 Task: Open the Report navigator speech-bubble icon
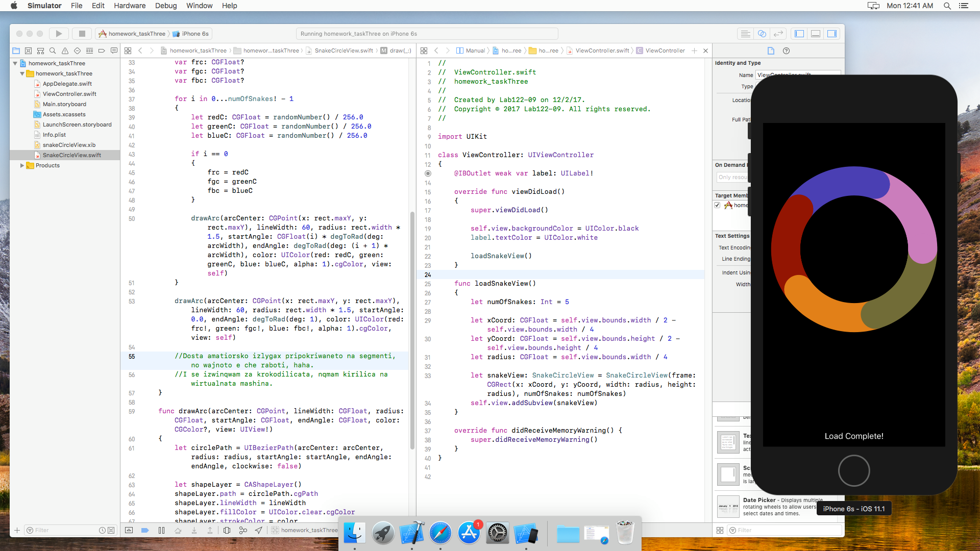tap(114, 51)
